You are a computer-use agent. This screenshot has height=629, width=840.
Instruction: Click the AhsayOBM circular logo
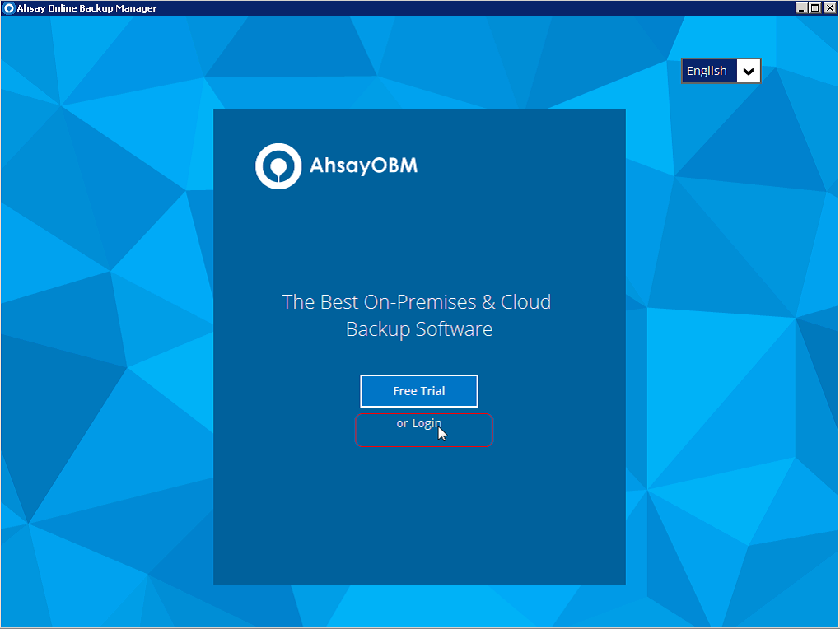coord(278,166)
